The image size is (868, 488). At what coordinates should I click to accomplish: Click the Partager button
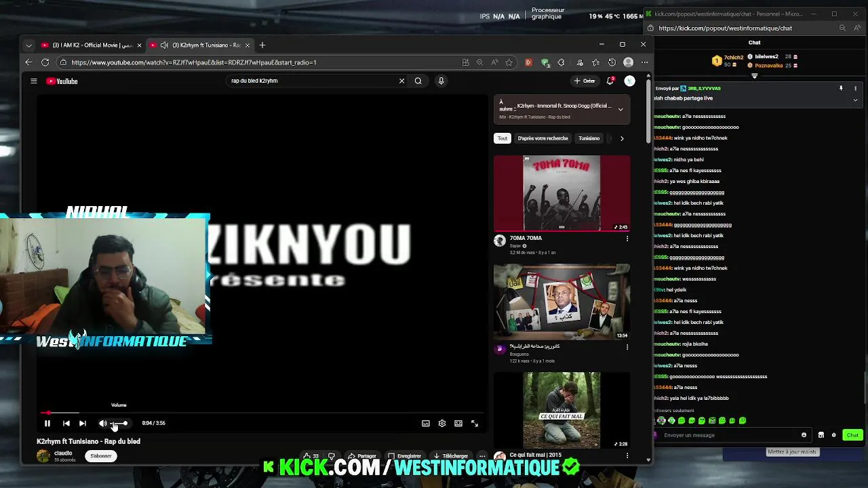[363, 456]
